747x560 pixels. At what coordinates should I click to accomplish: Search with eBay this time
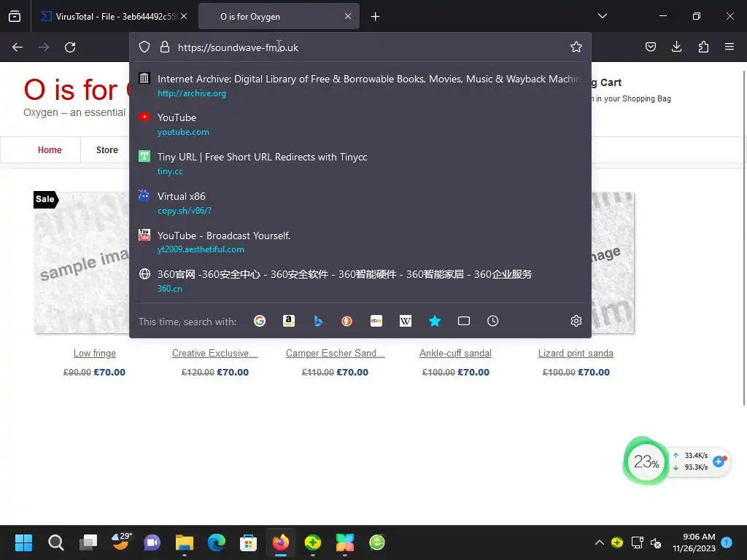376,321
